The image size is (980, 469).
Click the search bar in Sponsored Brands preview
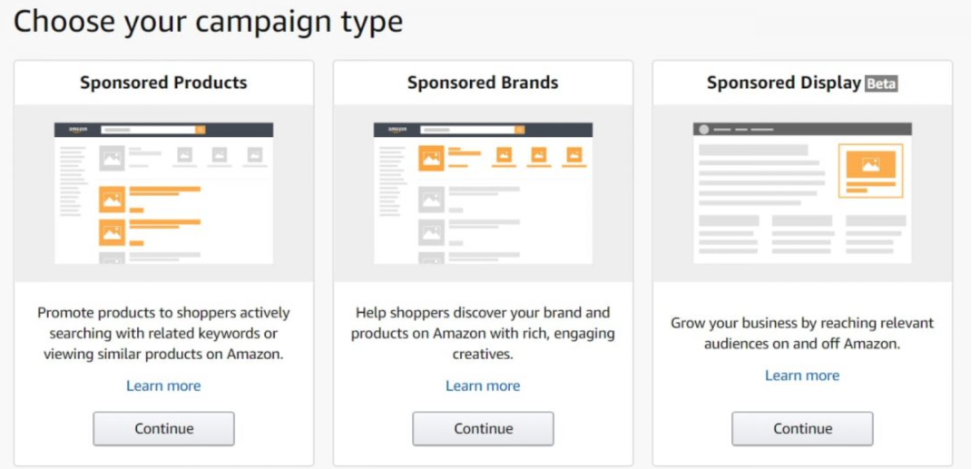[466, 131]
